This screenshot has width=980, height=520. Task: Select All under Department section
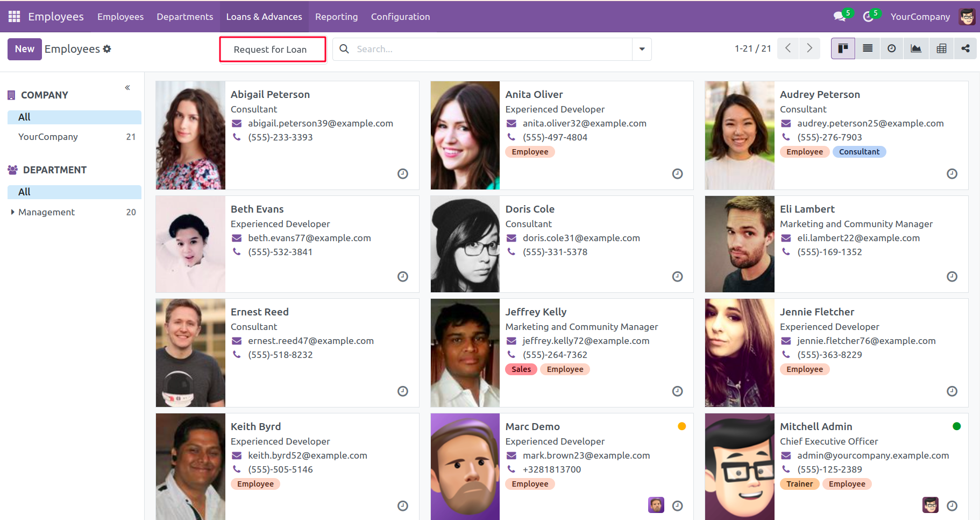[x=24, y=192]
